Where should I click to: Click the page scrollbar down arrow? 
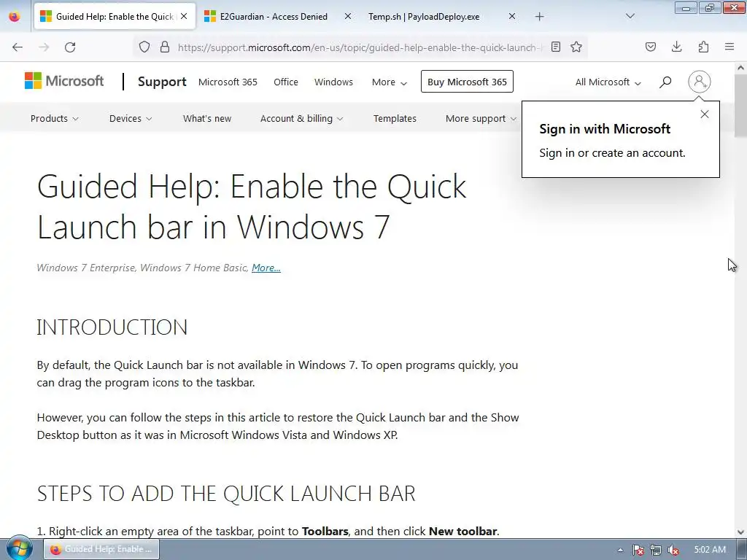(x=740, y=532)
